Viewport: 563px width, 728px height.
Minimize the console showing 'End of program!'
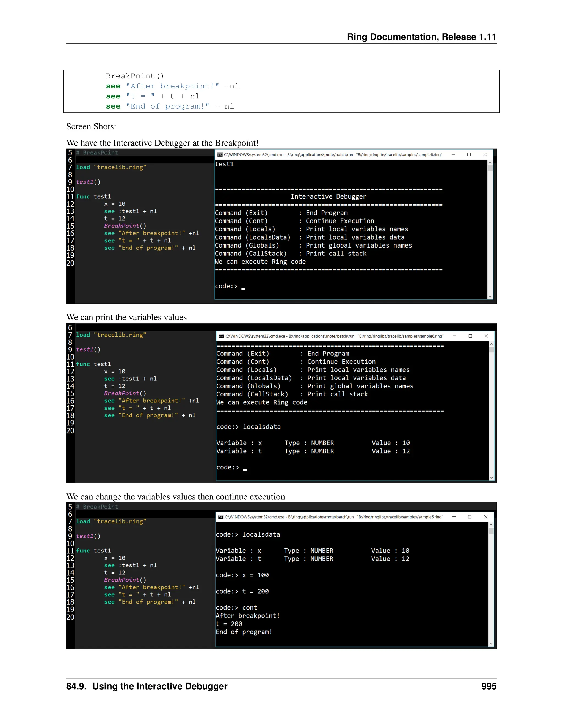tap(454, 517)
